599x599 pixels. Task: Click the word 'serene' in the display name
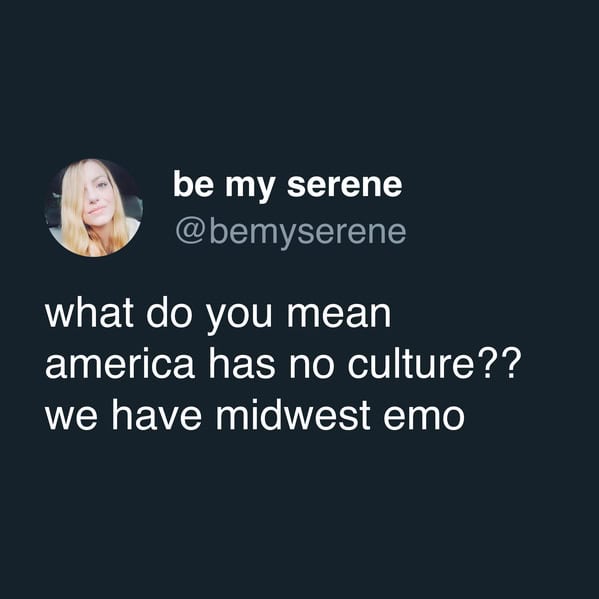tap(345, 186)
